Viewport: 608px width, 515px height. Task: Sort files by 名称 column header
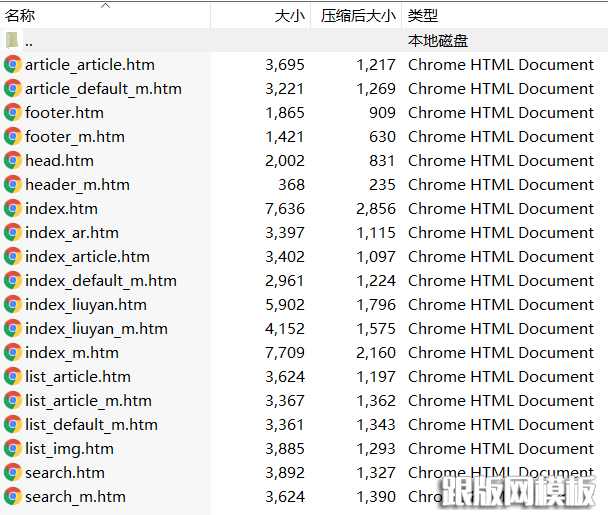(22, 16)
